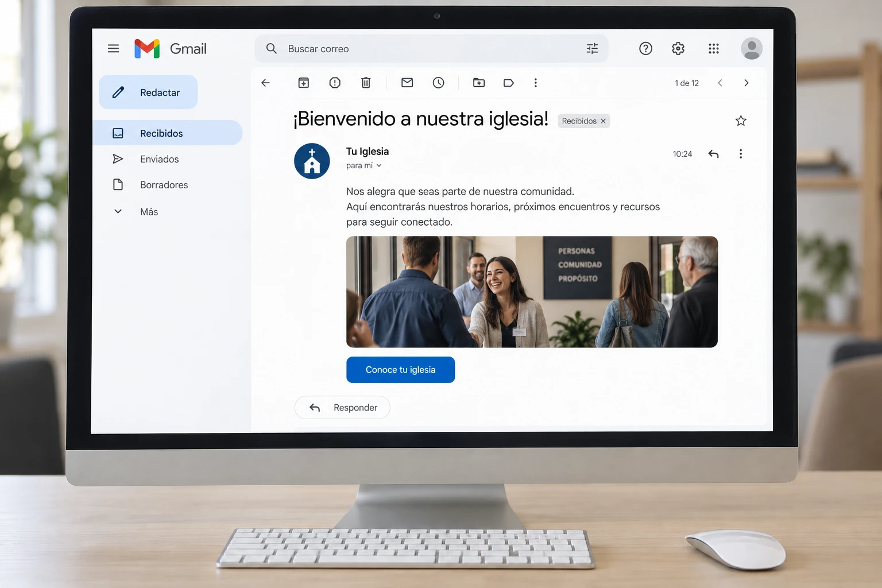Click the account profile avatar

[x=752, y=49]
